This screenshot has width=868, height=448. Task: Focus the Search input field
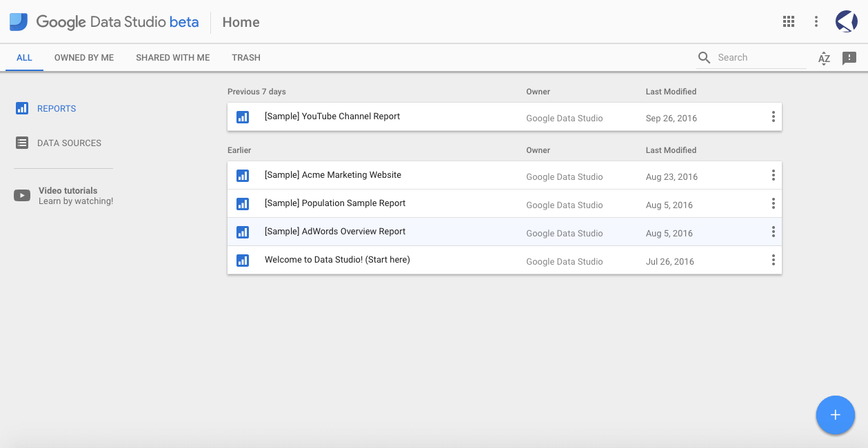point(761,58)
